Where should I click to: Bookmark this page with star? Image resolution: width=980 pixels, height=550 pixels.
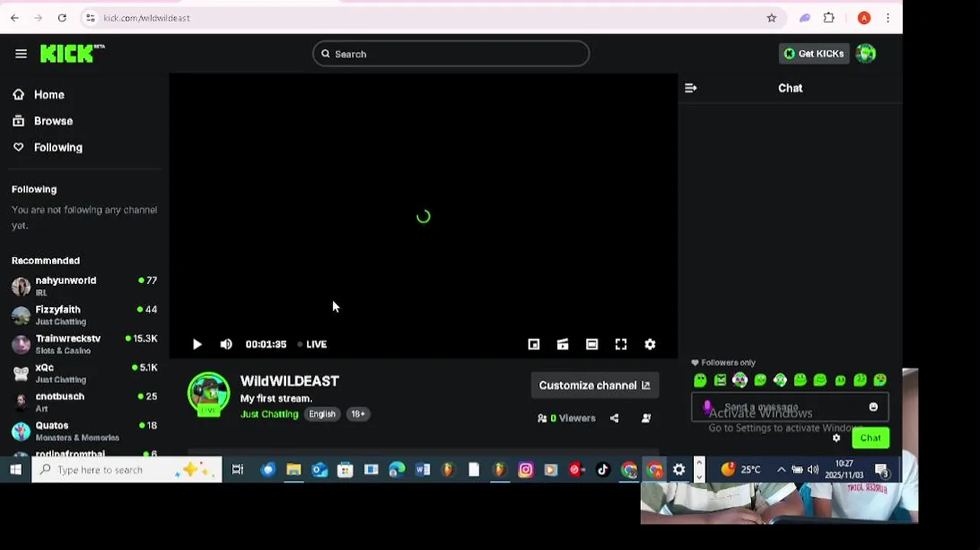tap(772, 18)
